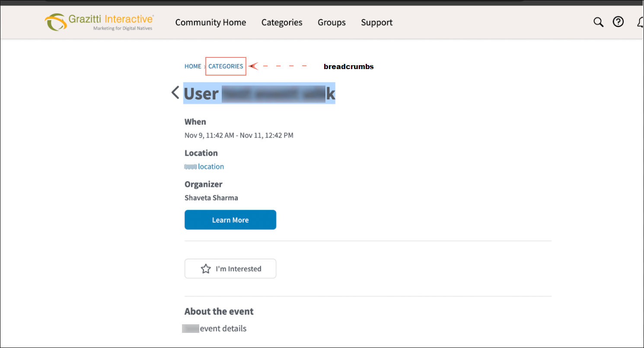
Task: Click the breadcrumb separator arrow after HOME
Action: coord(204,66)
